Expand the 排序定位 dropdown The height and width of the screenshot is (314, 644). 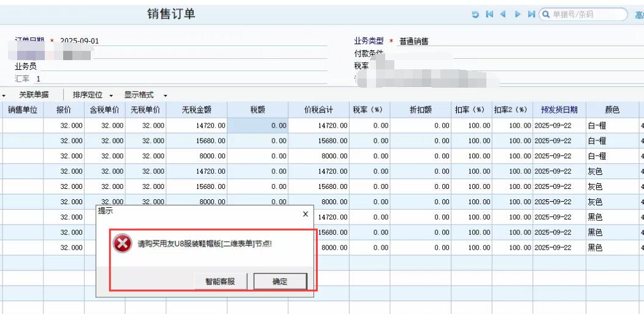tap(111, 96)
